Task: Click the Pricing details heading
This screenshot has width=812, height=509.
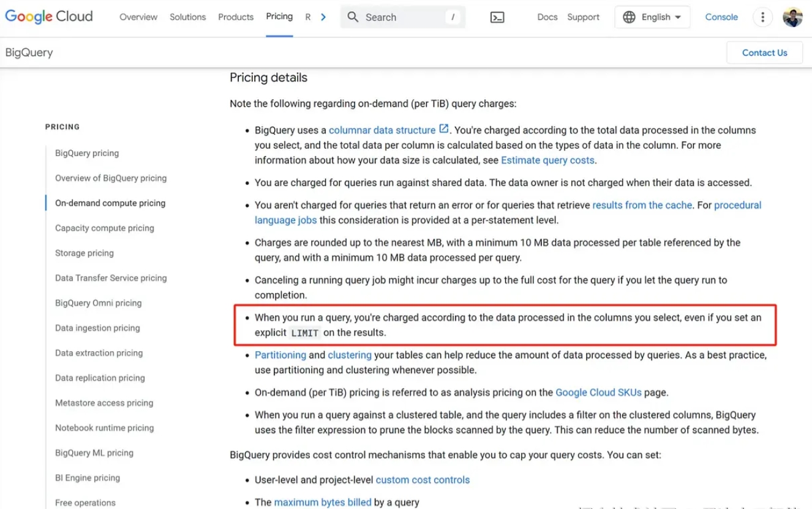Action: (268, 78)
